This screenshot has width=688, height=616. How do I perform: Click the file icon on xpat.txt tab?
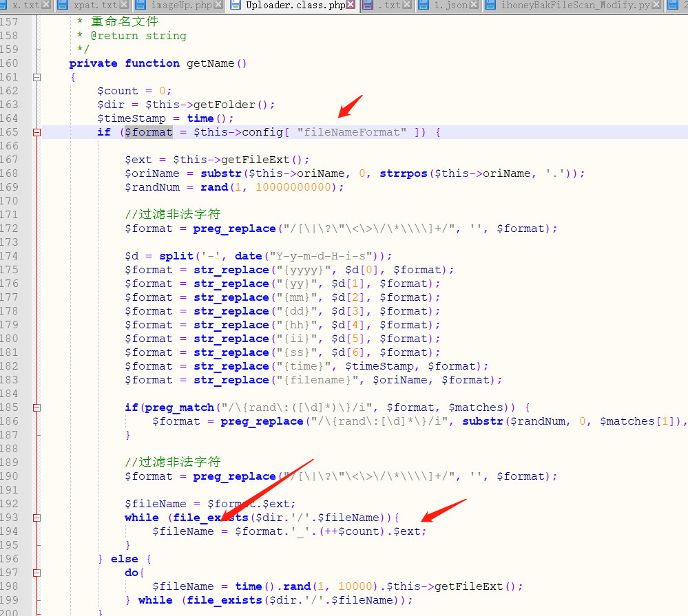[63, 6]
